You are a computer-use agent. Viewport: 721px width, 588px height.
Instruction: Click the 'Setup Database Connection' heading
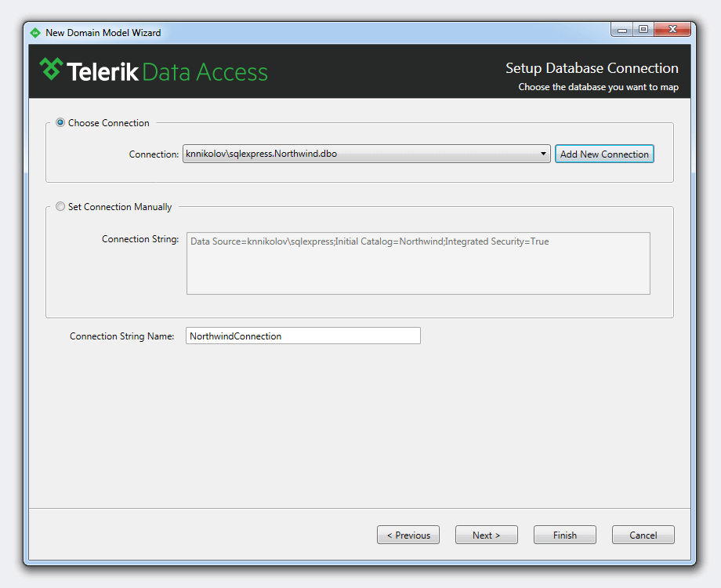(x=592, y=68)
